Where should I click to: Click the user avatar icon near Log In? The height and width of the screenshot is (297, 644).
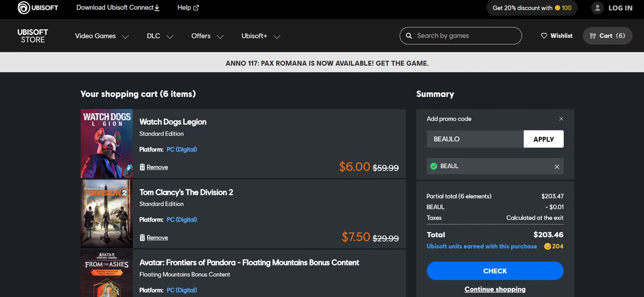click(x=598, y=8)
